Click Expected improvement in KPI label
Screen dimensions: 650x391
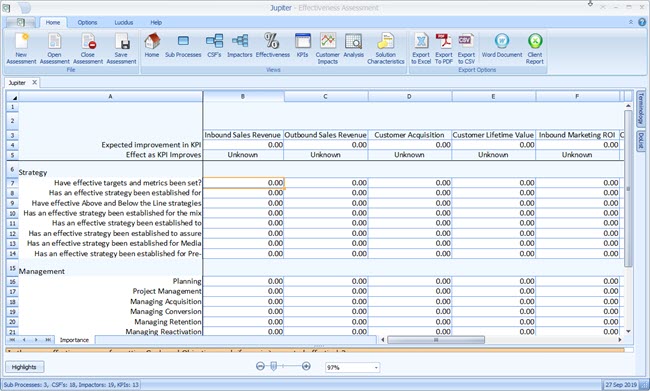coord(151,145)
